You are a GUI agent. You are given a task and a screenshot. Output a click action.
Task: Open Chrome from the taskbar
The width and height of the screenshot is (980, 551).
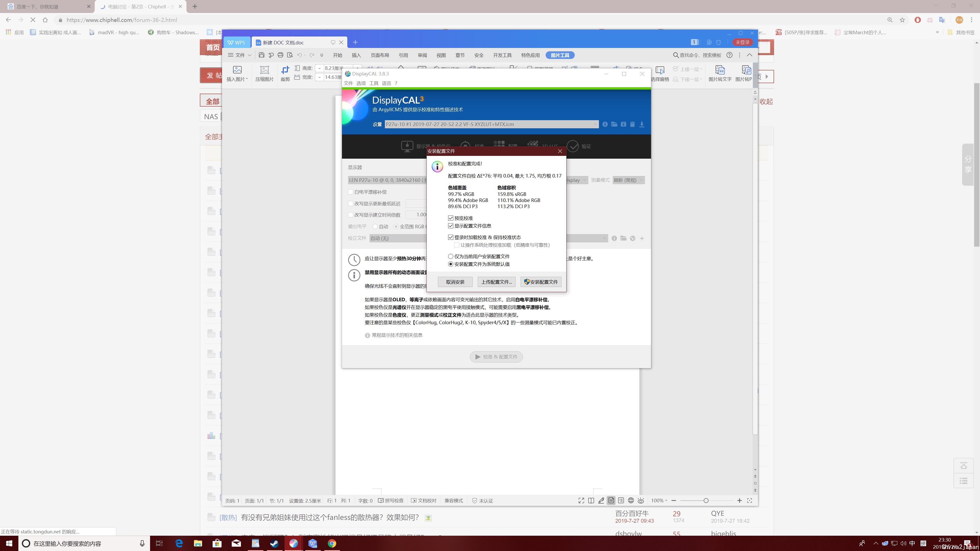(x=332, y=543)
